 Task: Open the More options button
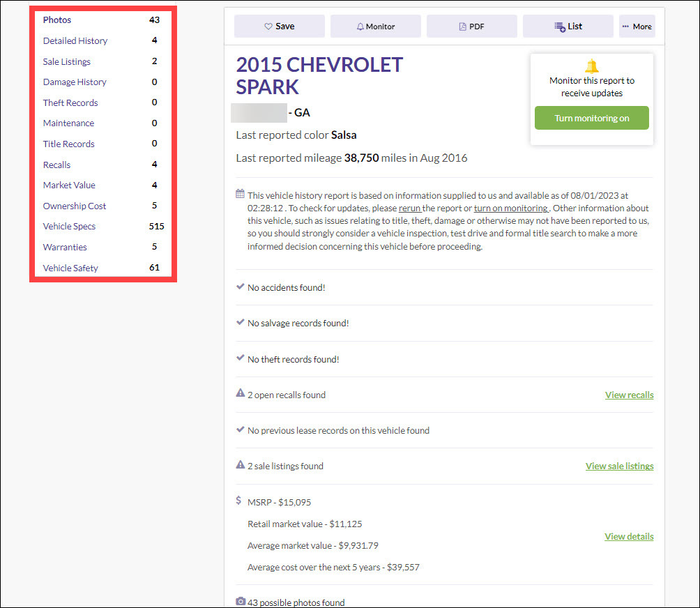(637, 26)
